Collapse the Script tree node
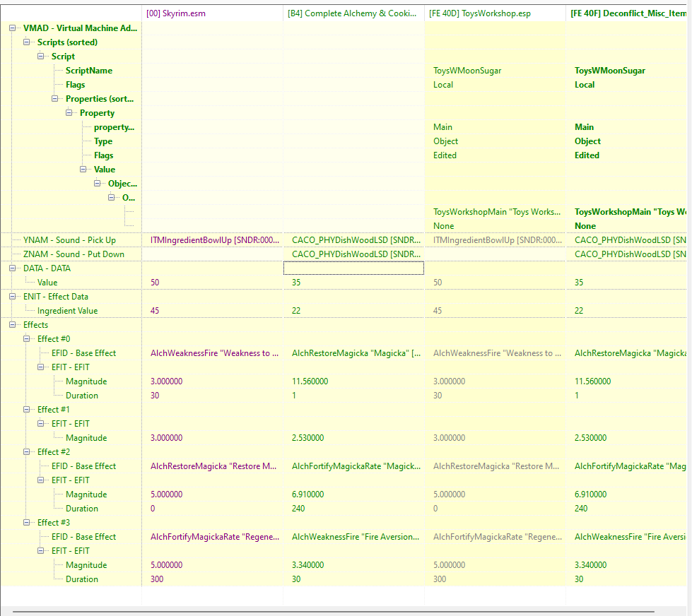Viewport: 692px width, 616px height. [x=40, y=57]
